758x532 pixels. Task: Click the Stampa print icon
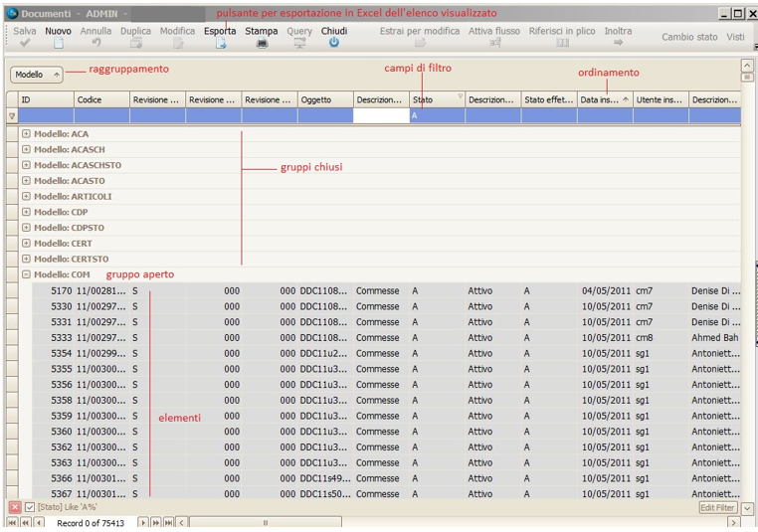(x=262, y=44)
